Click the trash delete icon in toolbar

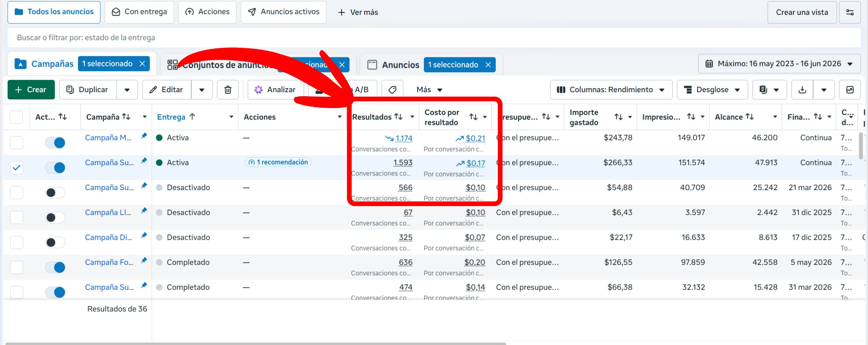(x=228, y=90)
